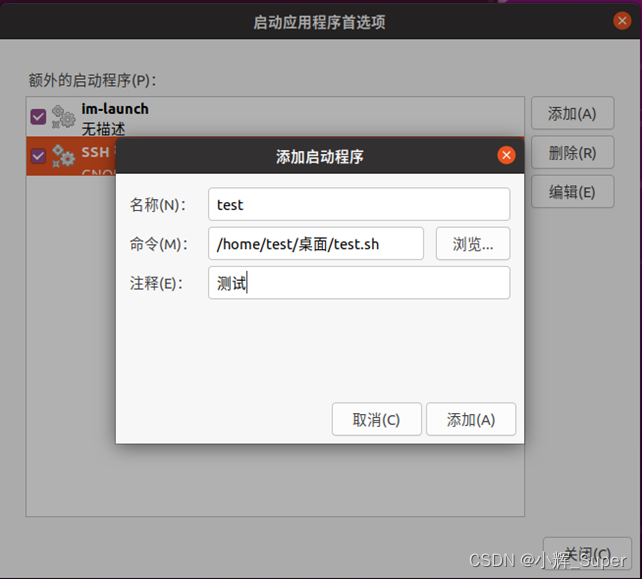This screenshot has height=579, width=642.
Task: Select the im-launch entry text
Action: (115, 109)
